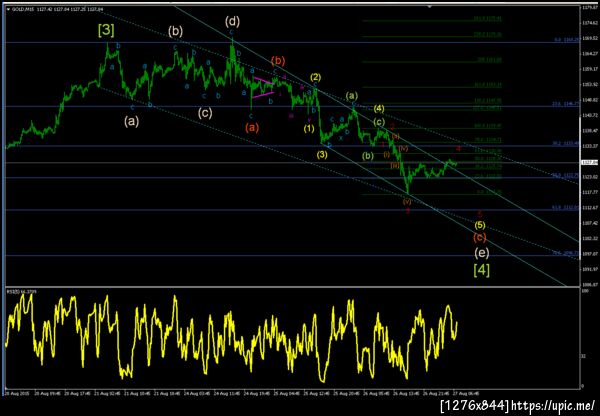Select the yellow (3) wave label
600x416 pixels.
coord(322,155)
